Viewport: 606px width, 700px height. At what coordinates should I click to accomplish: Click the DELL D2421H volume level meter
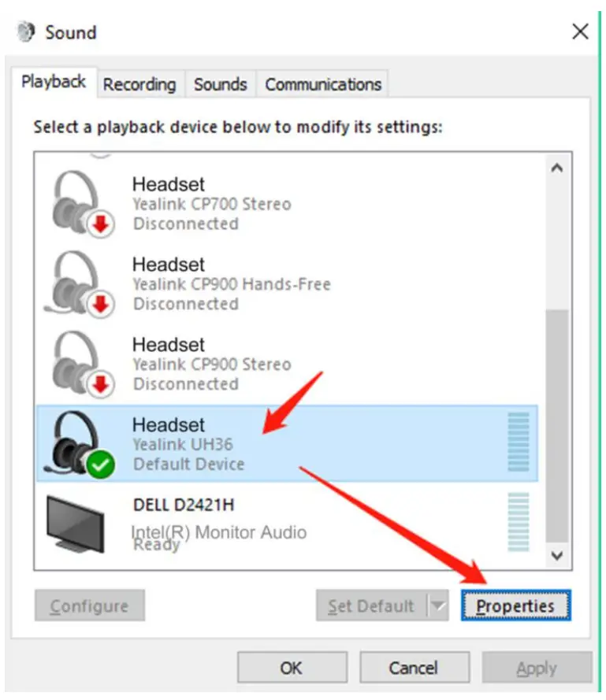519,522
